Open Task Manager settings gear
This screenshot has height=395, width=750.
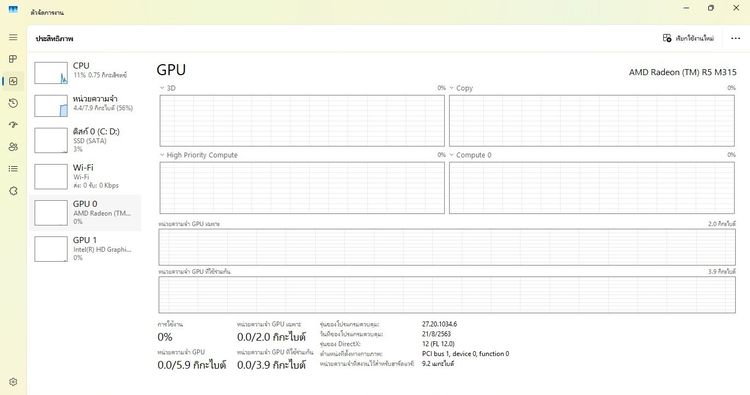13,382
